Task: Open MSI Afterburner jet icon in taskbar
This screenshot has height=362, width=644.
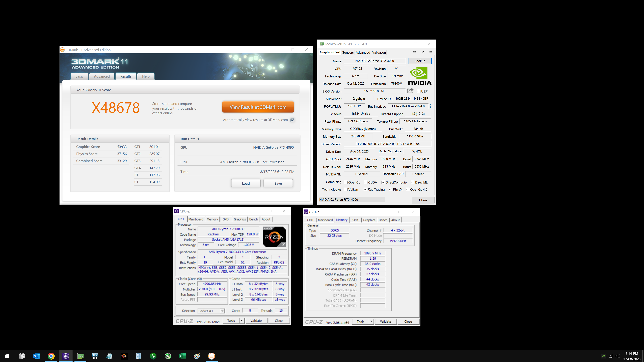Action: (x=168, y=356)
